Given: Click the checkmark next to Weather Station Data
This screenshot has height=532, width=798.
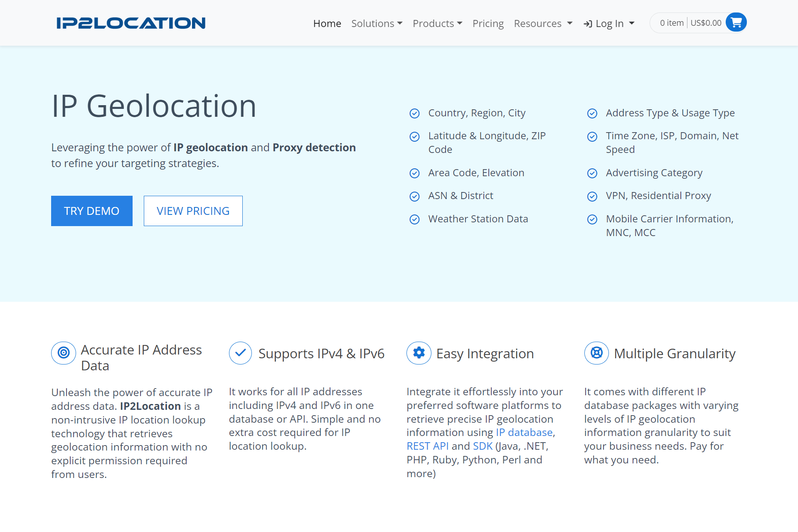Looking at the screenshot, I should click(x=415, y=219).
